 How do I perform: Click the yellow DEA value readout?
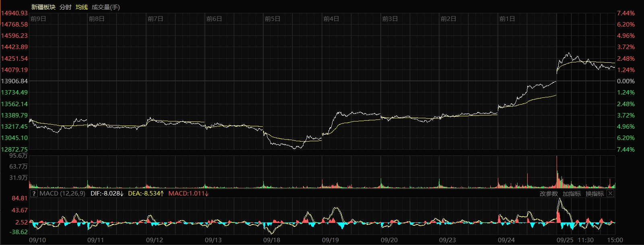pyautogui.click(x=146, y=194)
